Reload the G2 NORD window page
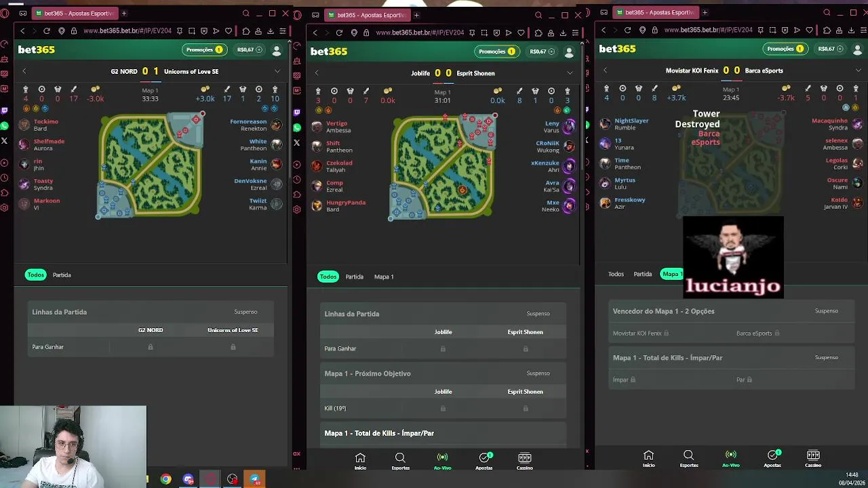Screen dimensions: 868x488 tap(47, 30)
